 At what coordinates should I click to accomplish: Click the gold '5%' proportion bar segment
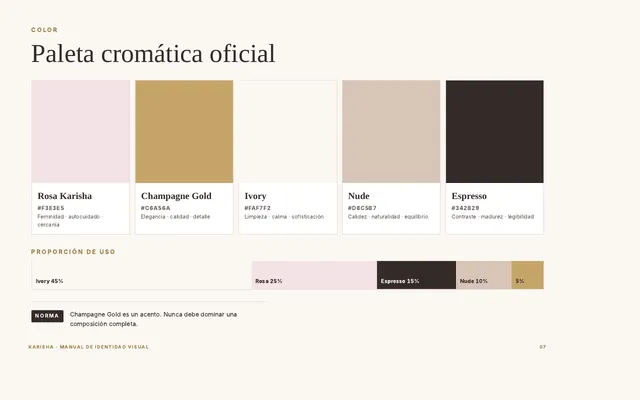pos(527,275)
